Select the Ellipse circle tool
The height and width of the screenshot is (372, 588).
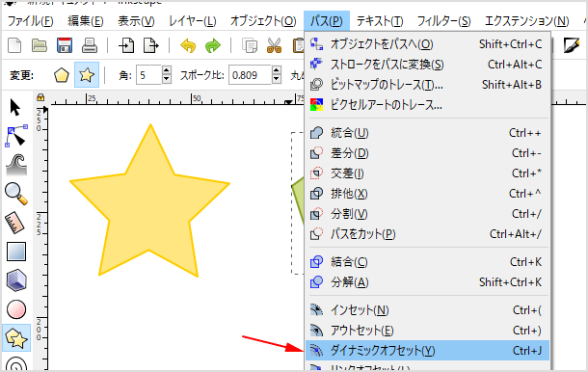[16, 309]
